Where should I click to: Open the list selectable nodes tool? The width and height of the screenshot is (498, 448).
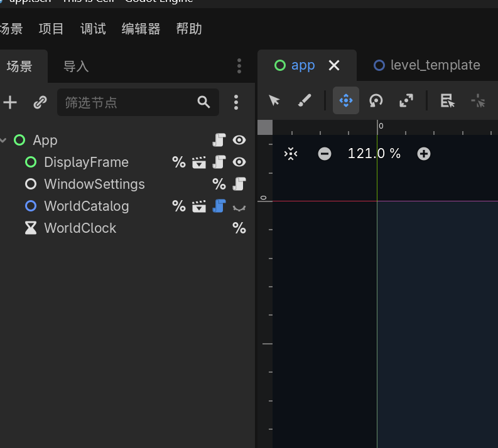point(448,100)
